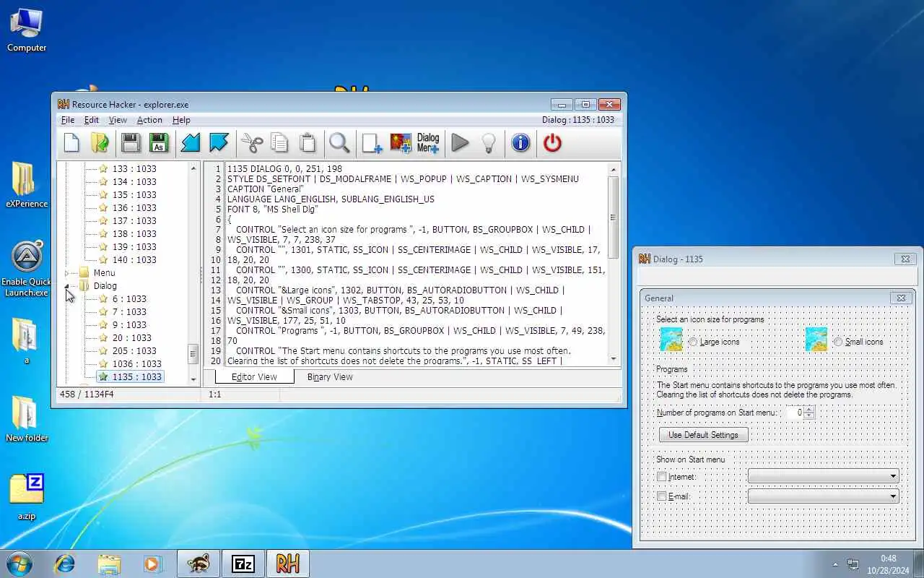Viewport: 924px width, 578px height.
Task: Click the Add blank resource icon
Action: [x=372, y=143]
